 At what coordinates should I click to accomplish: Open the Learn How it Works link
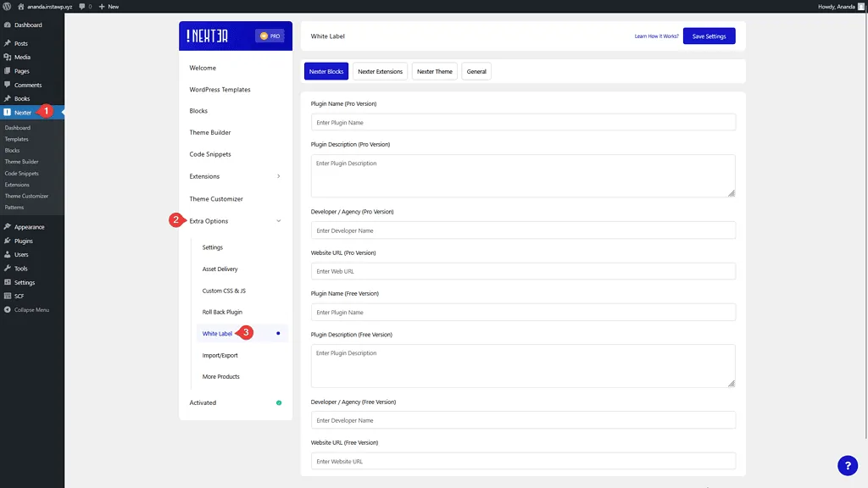pyautogui.click(x=656, y=36)
